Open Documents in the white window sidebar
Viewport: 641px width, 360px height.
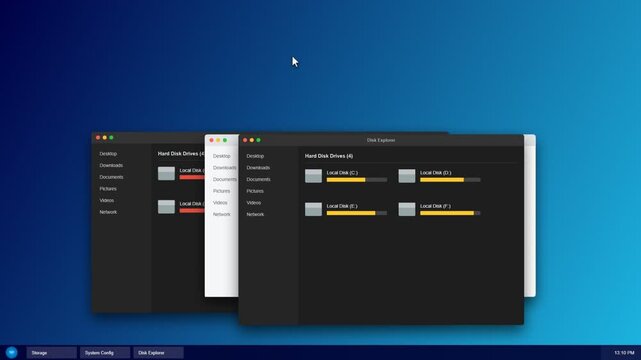[x=224, y=179]
